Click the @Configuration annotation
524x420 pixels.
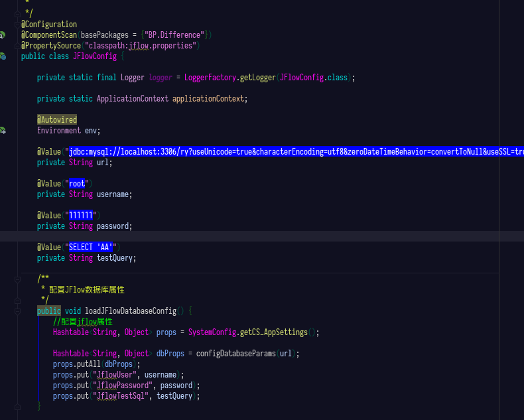pyautogui.click(x=49, y=25)
